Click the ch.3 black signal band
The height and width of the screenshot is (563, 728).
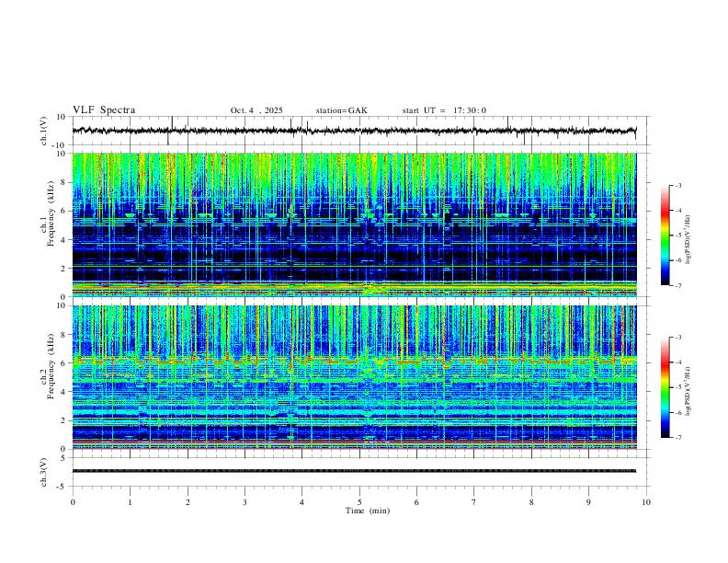pos(354,471)
